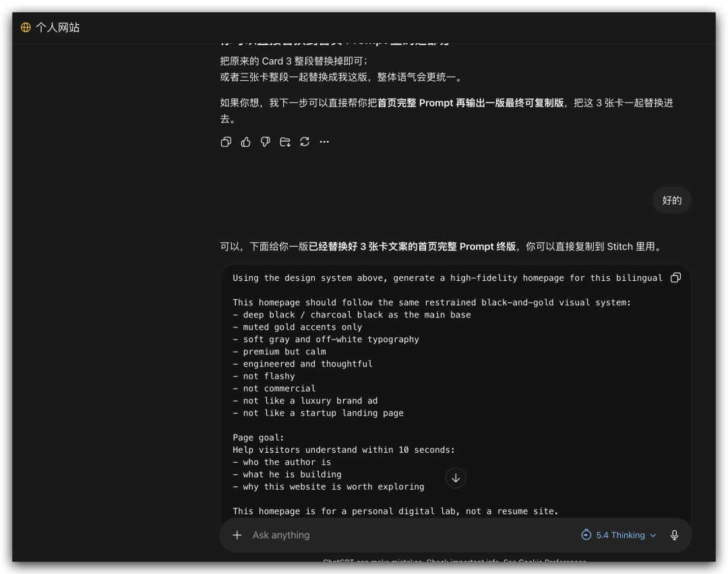The height and width of the screenshot is (574, 728).
Task: Give thumbs down feedback on the reply
Action: (265, 141)
